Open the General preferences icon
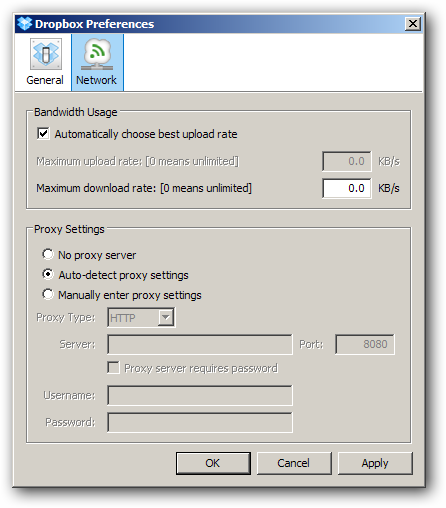Image resolution: width=446 pixels, height=508 pixels. click(45, 62)
